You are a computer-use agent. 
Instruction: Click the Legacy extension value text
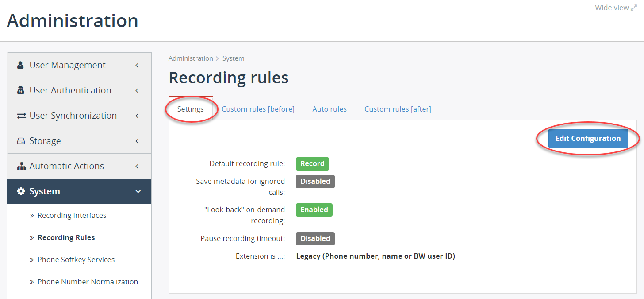click(x=376, y=256)
